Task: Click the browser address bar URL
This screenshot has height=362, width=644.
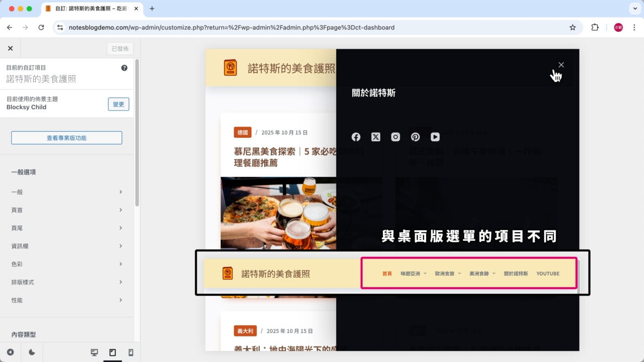Action: click(231, 28)
